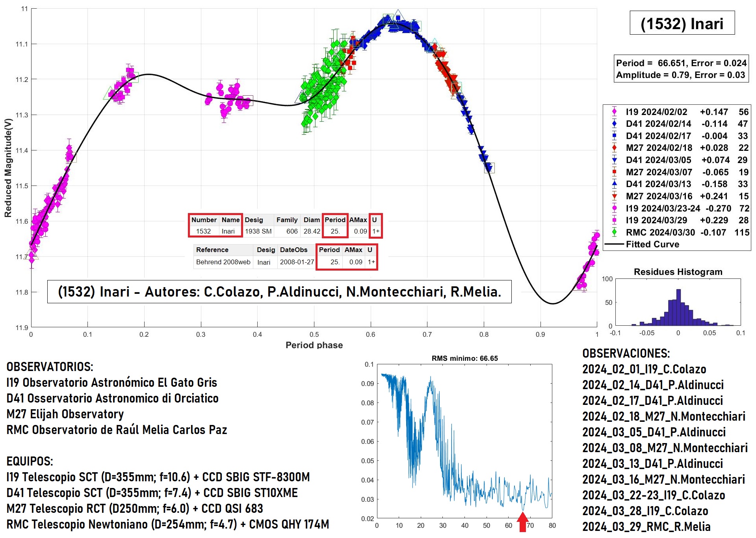
Task: Click the Reduced Magnitude(V) axis label
Action: (x=8, y=168)
